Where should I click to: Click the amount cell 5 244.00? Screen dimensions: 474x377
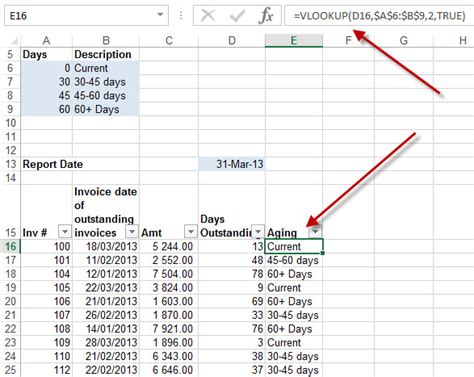pos(169,246)
